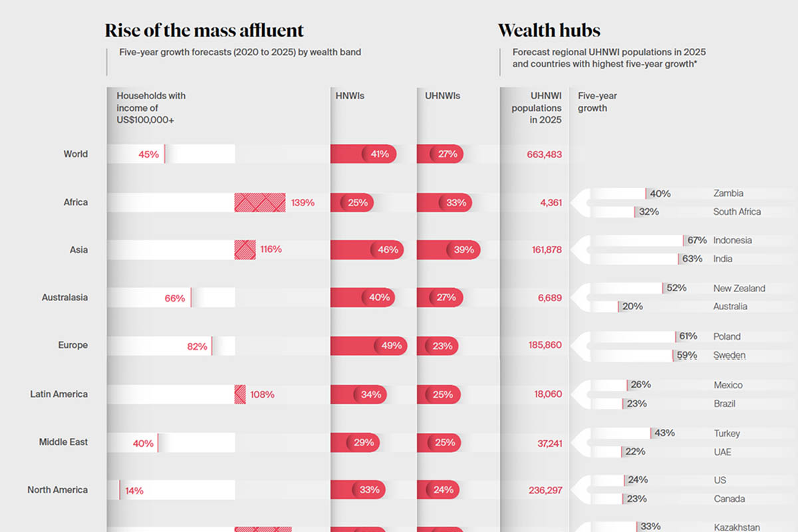This screenshot has height=532, width=798.
Task: Select the Africa row label
Action: 75,202
